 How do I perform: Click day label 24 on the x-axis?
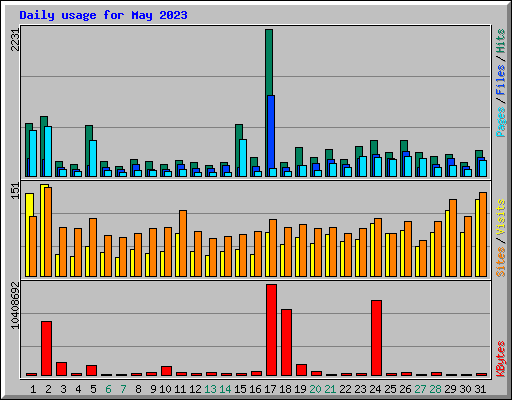point(375,389)
